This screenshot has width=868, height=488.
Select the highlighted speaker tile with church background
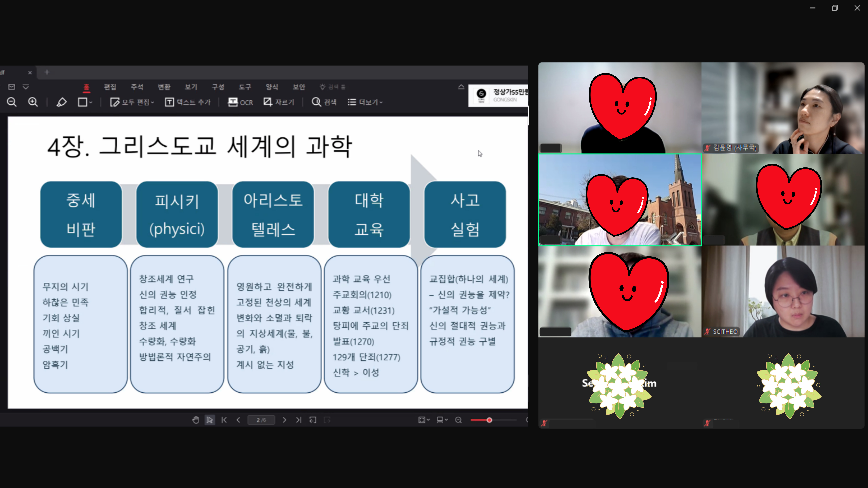click(x=620, y=200)
